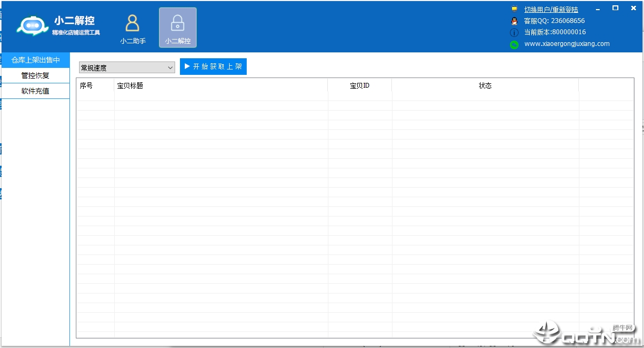Open the 软件充值 tab
This screenshot has height=348, width=644.
(x=36, y=91)
